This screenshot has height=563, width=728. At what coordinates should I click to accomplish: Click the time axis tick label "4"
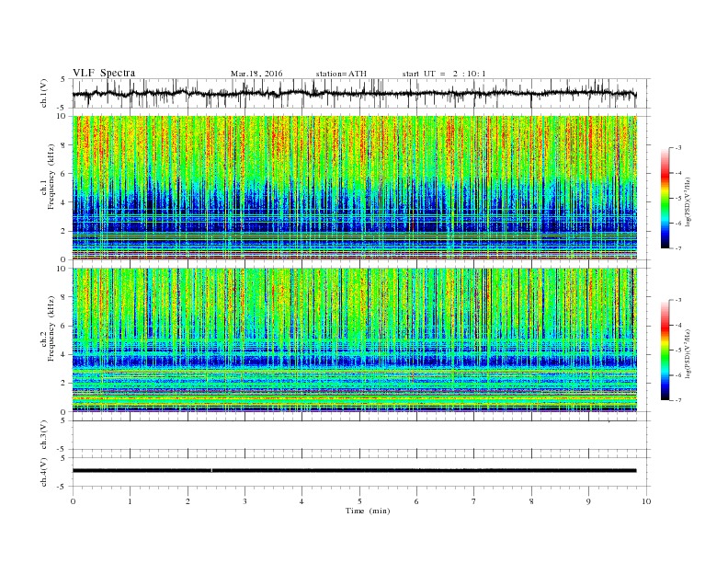pyautogui.click(x=301, y=501)
